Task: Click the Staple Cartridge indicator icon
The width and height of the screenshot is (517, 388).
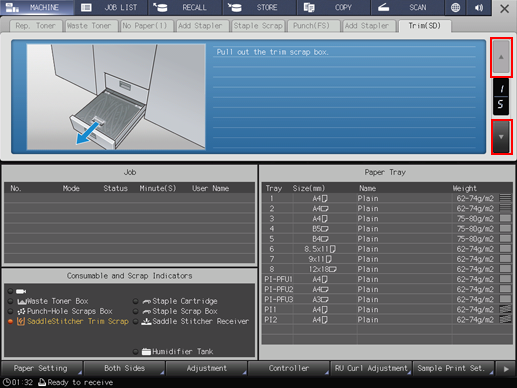Action: pos(147,302)
